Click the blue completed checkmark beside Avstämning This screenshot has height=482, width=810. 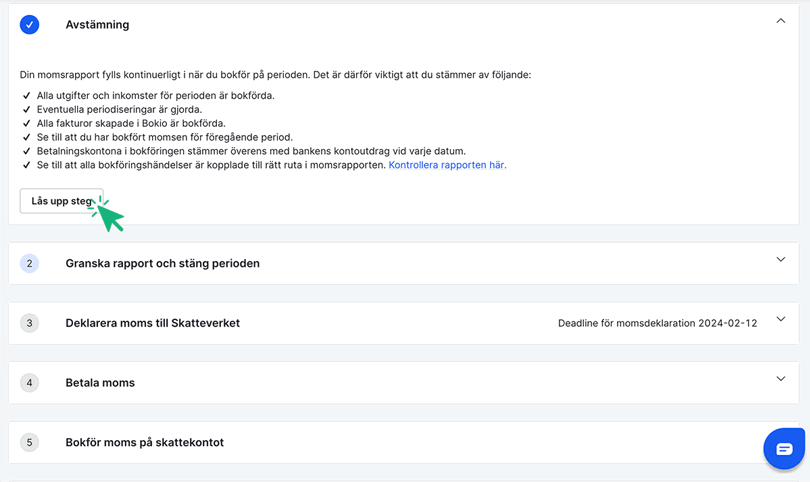(30, 24)
